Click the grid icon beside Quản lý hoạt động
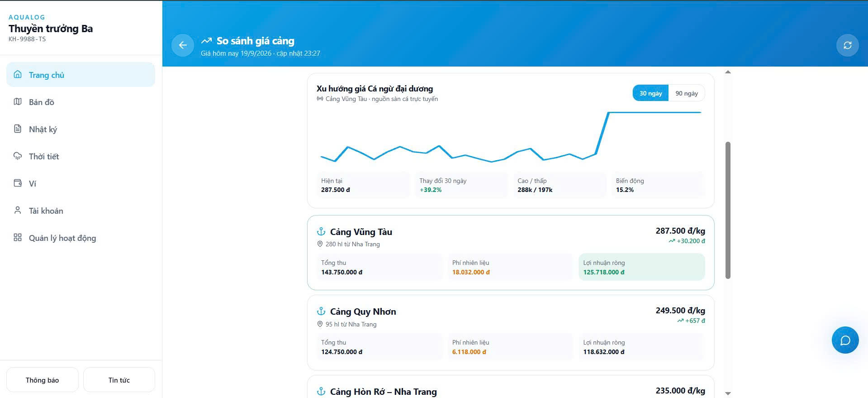Screen dimensions: 868x398 pyautogui.click(x=18, y=238)
